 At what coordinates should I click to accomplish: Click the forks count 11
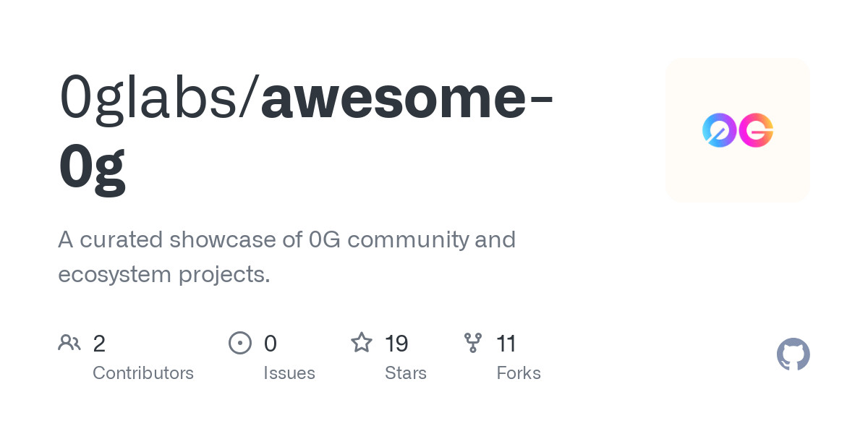506,344
